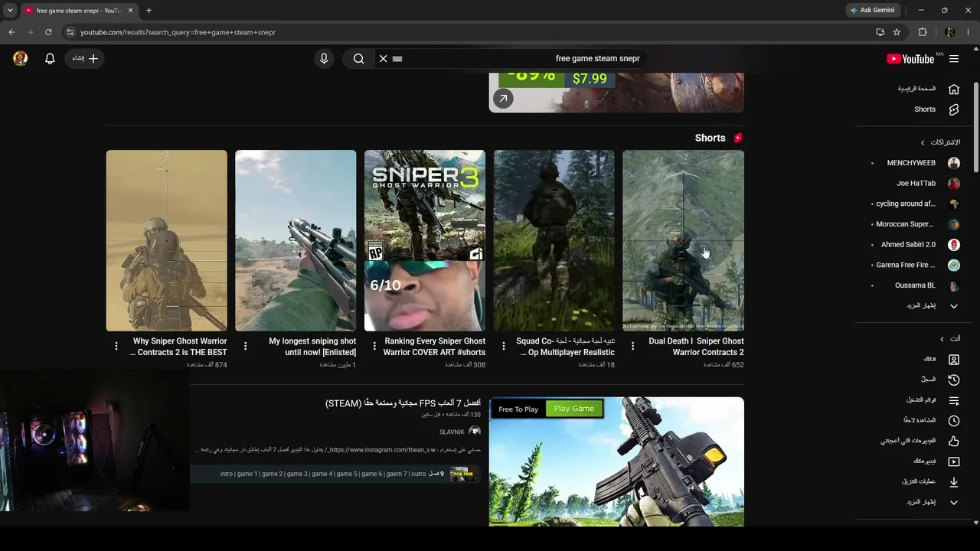Click the title 'Ranking Every Sniper Ghost Warrior COVER ART'

[434, 347]
